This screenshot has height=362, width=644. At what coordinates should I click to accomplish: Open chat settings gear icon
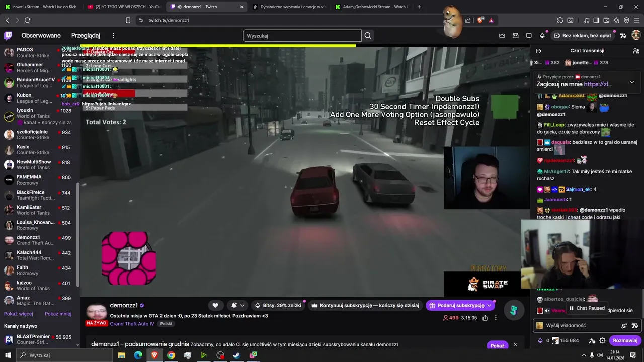(x=602, y=340)
